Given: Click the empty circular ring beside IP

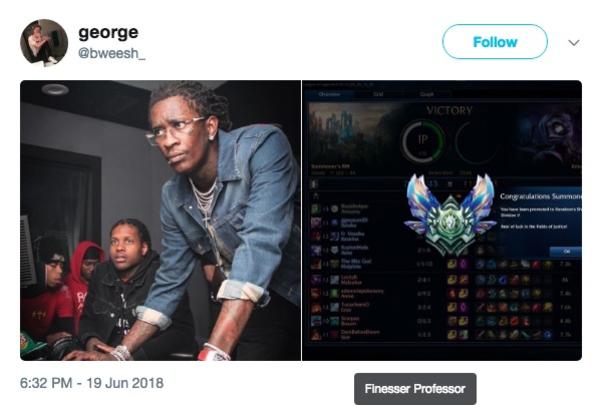Looking at the screenshot, I should tap(476, 141).
